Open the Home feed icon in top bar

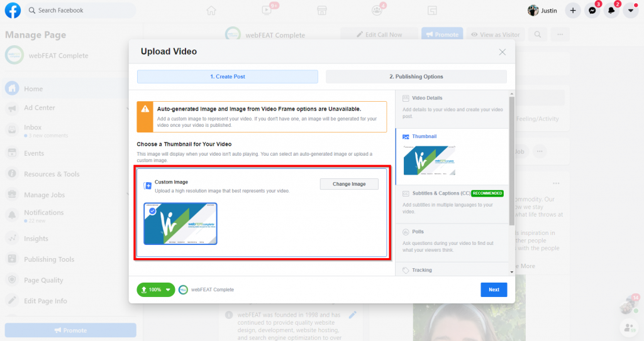211,11
